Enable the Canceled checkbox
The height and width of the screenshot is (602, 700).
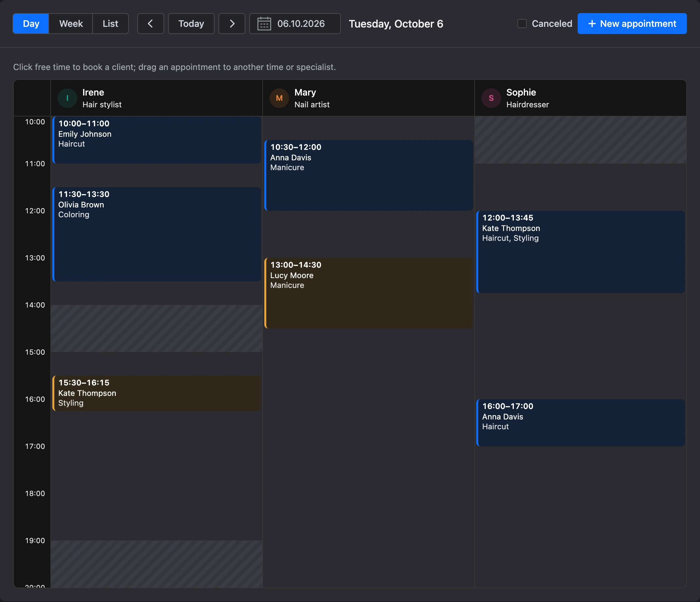click(522, 24)
